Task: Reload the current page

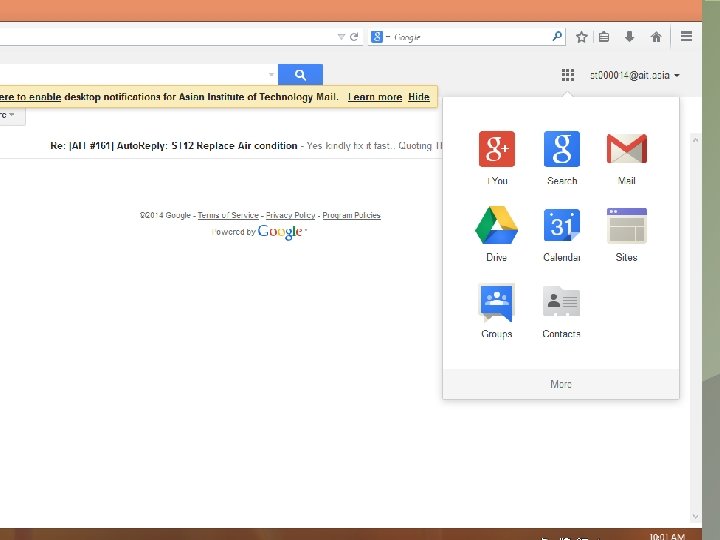Action: point(354,37)
